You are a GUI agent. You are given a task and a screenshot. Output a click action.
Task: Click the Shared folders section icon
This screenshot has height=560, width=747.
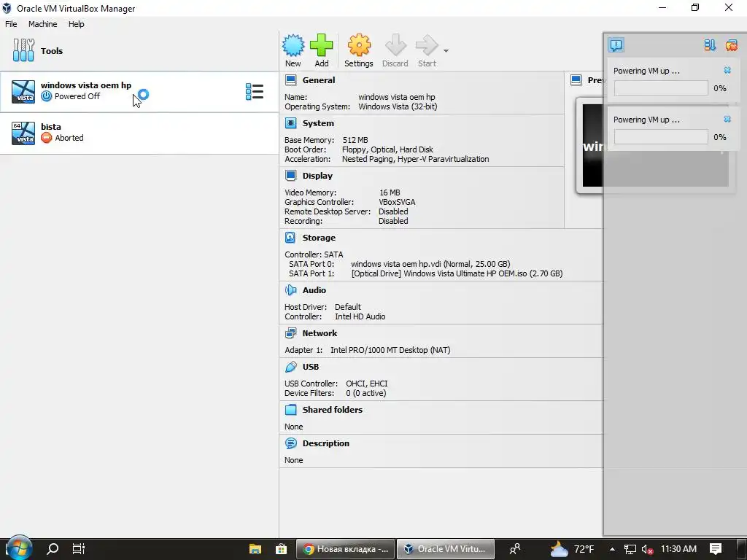coord(290,410)
